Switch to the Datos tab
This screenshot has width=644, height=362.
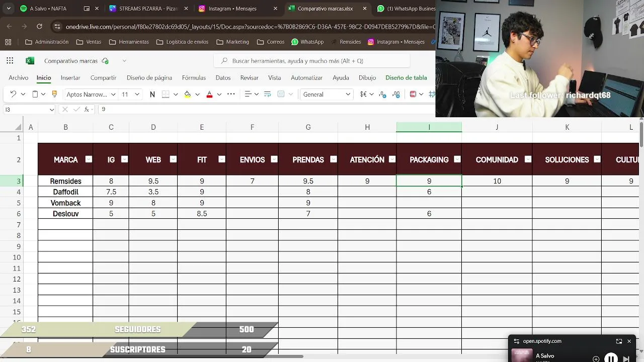223,77
